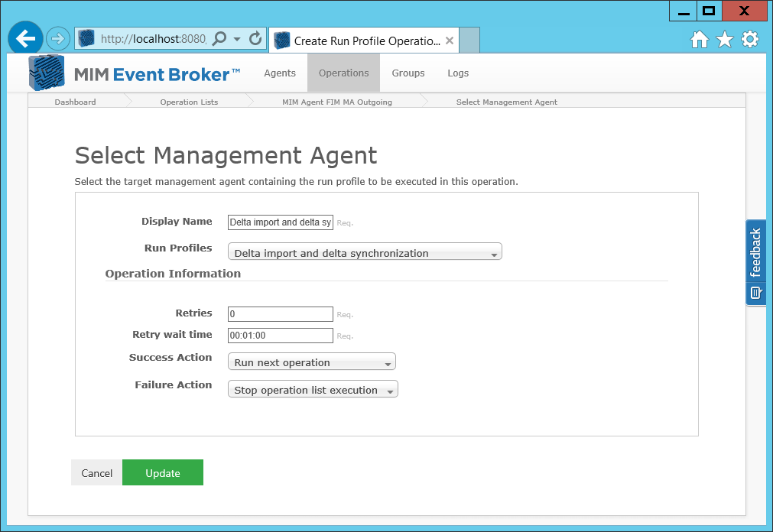The height and width of the screenshot is (532, 773).
Task: Click the feedback form icon
Action: tap(755, 293)
